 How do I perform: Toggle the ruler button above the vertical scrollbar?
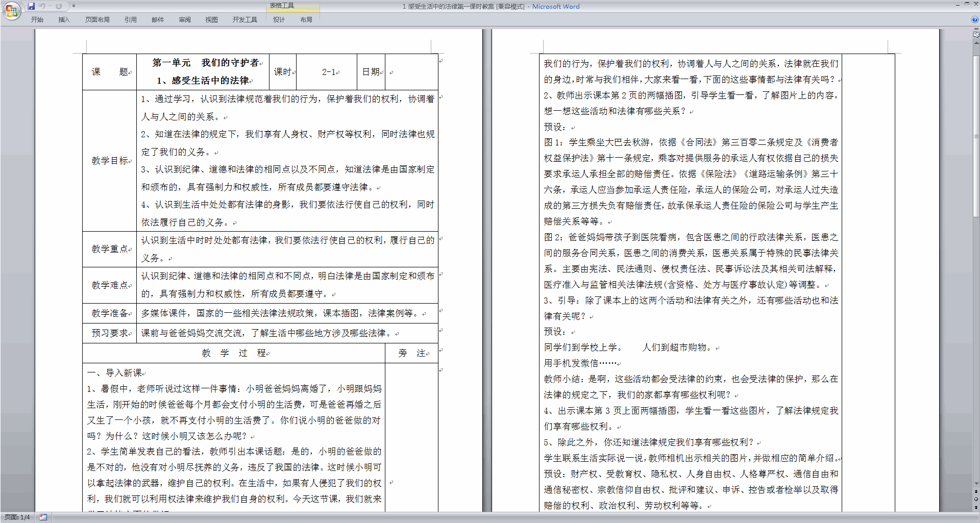[976, 35]
